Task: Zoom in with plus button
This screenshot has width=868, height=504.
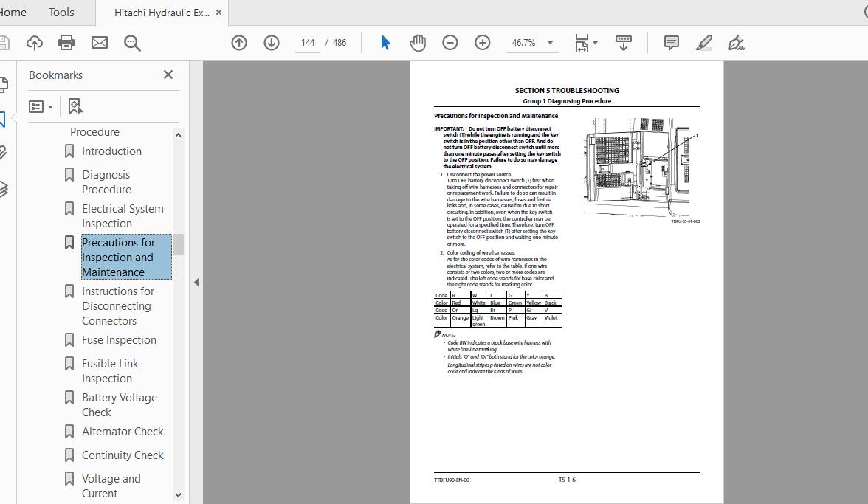Action: (x=483, y=43)
